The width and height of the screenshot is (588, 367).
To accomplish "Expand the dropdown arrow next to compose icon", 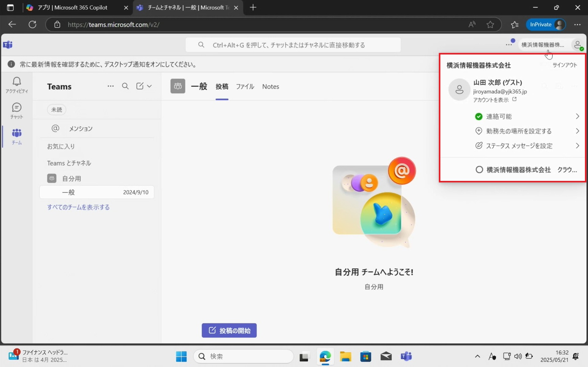I will point(149,86).
